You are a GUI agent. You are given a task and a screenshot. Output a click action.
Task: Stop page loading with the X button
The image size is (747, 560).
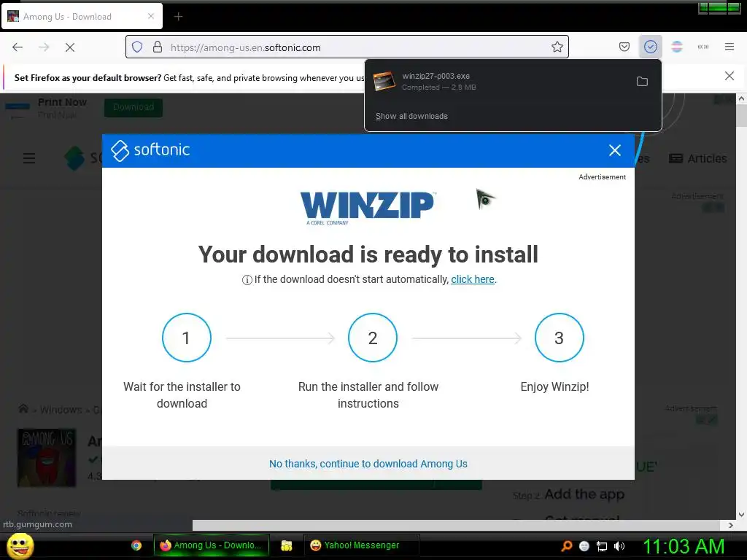tap(70, 47)
